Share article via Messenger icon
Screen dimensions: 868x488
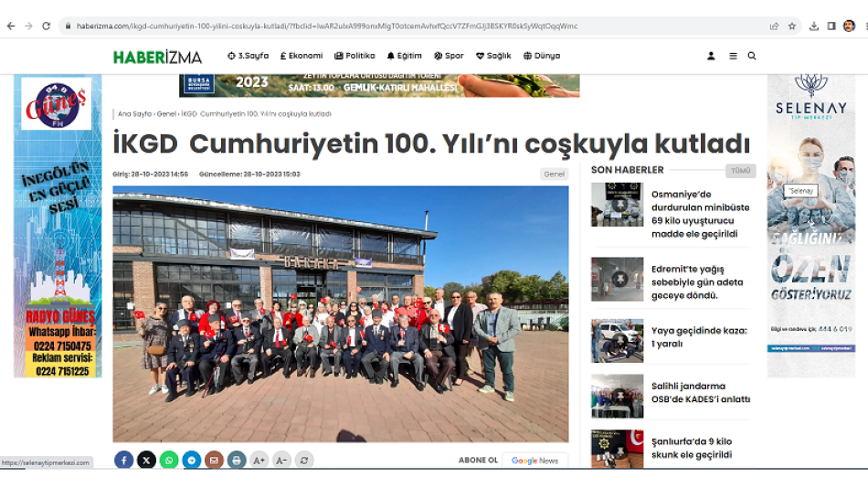pos(192,461)
